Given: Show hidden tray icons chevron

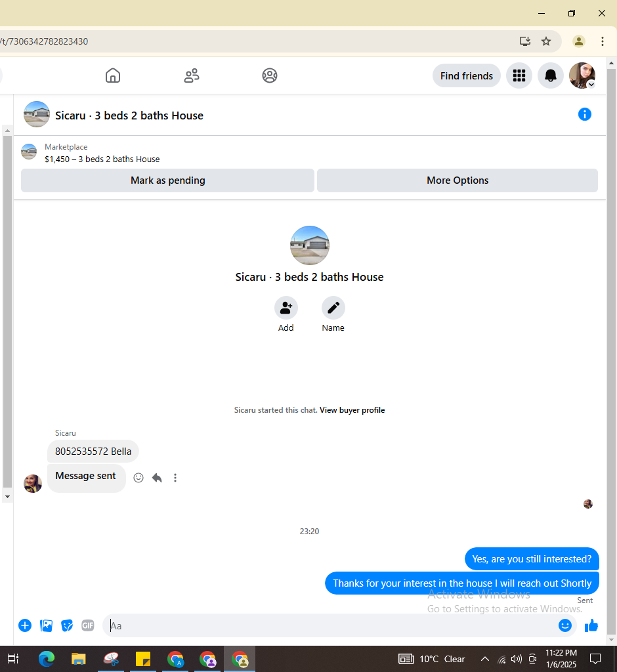Looking at the screenshot, I should (484, 659).
